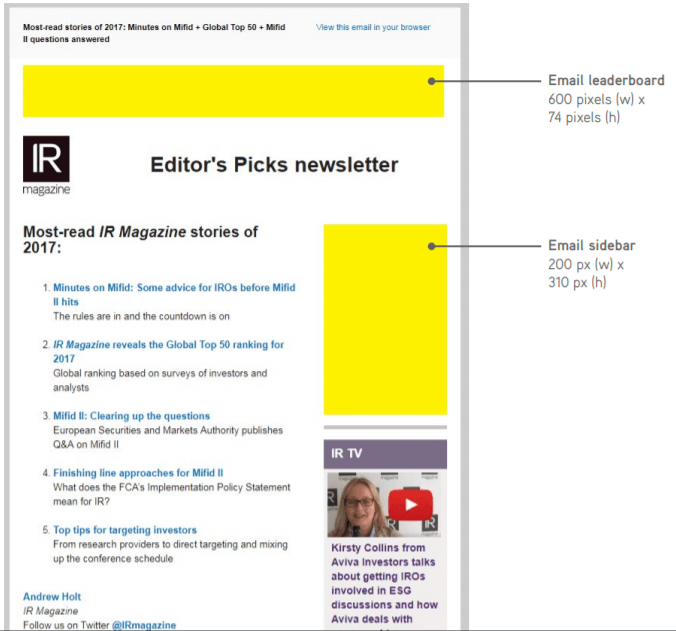Click the yellow email leaderboard banner
This screenshot has height=631, width=676.
233,91
